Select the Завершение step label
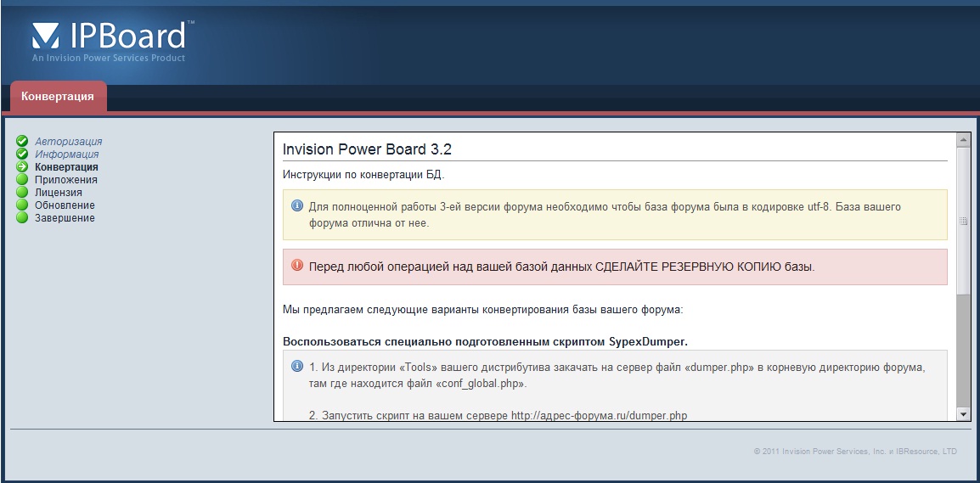This screenshot has height=483, width=980. 65,218
